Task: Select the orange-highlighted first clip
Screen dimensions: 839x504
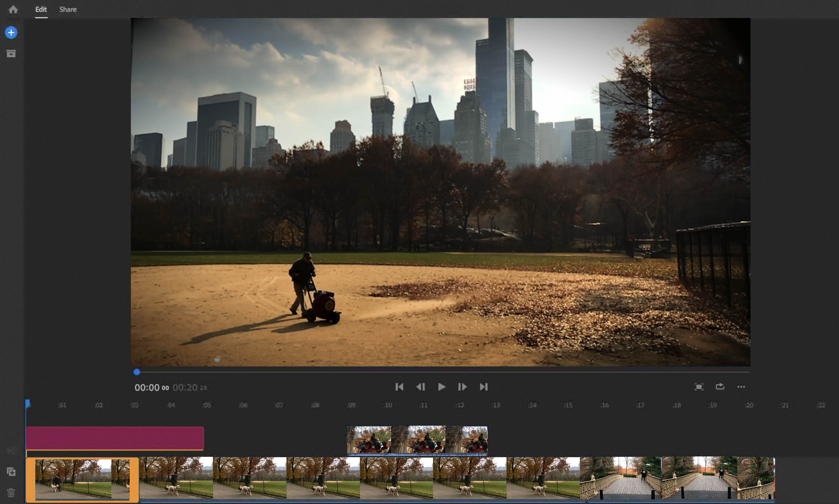Action: tap(82, 480)
